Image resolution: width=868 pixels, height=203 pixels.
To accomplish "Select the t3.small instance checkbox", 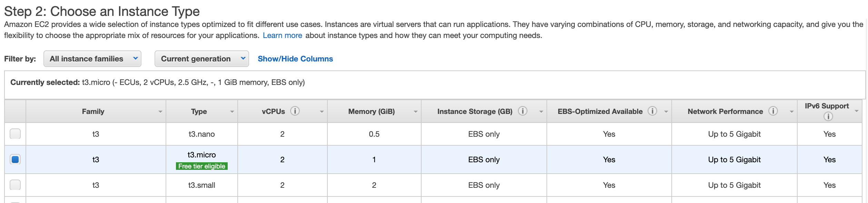I will 15,185.
